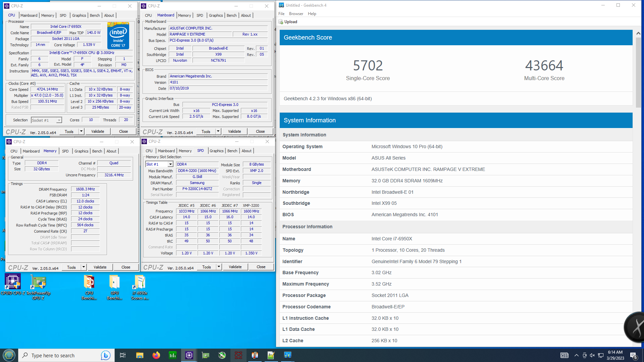Open Bing chat icon in search box
Viewport: 644px width, 362px height.
tap(105, 355)
